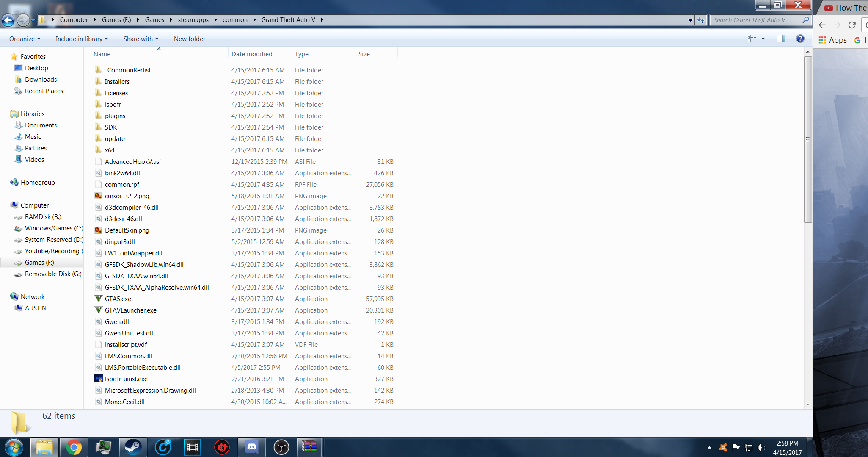Click in the Search Grand Theft Auto V field
Viewport: 868px width, 457px height.
click(756, 20)
